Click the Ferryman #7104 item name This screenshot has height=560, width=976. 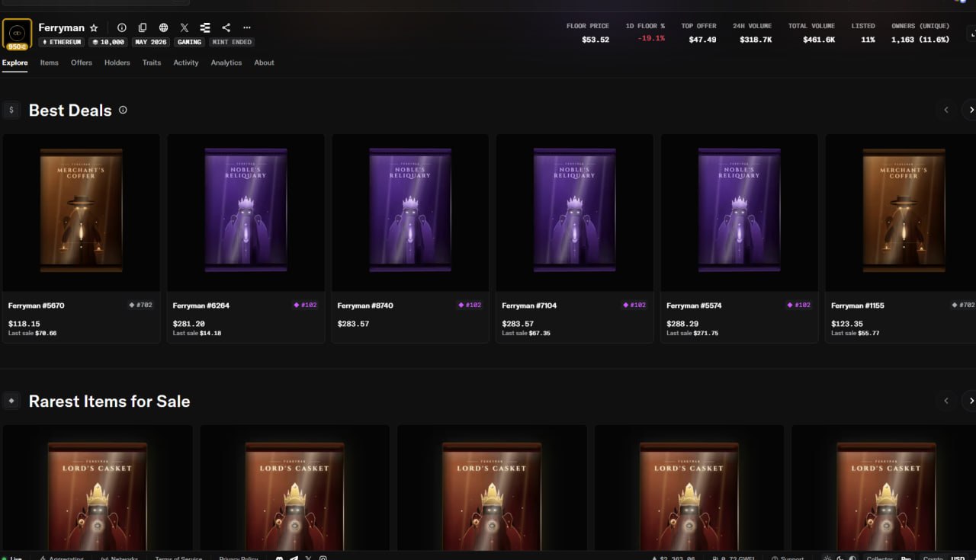[530, 306]
